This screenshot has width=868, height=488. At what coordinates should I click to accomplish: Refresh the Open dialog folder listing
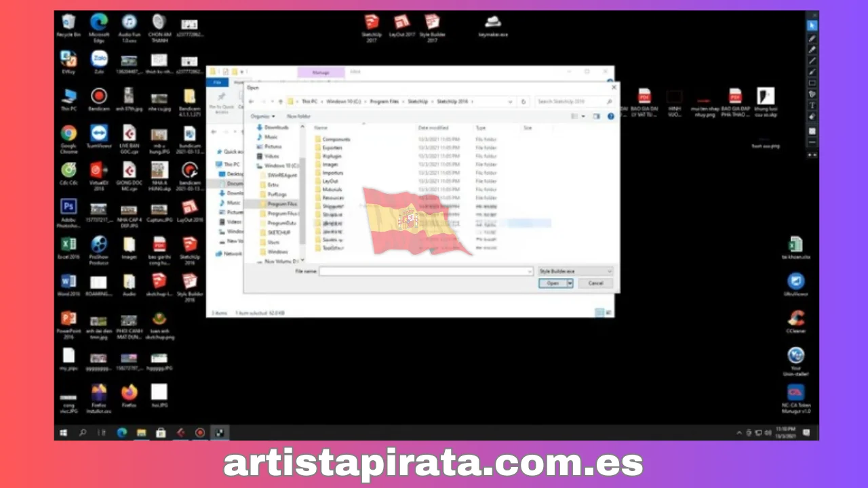coord(523,102)
